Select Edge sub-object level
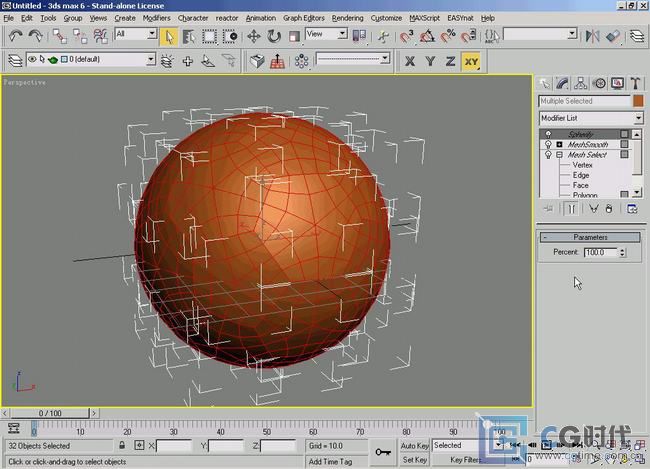The image size is (650, 469). click(581, 175)
